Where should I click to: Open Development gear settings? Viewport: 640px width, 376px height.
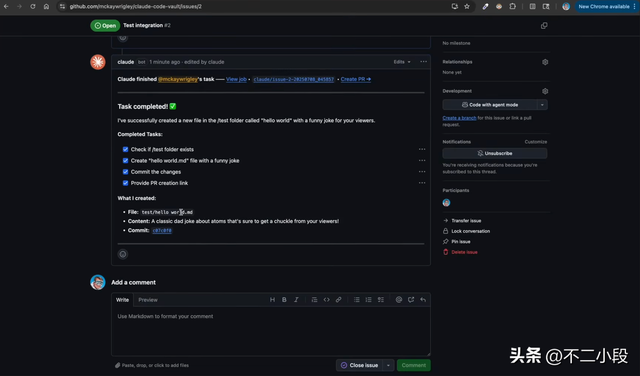(545, 91)
